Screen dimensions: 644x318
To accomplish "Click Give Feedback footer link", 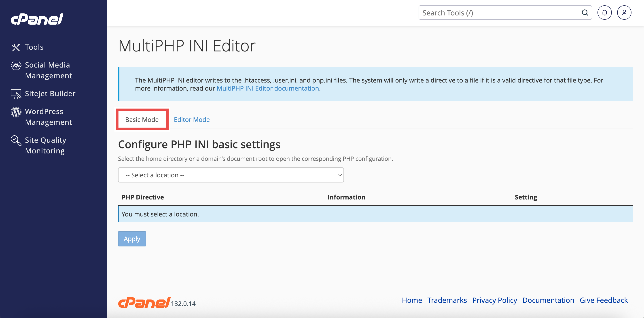I will click(603, 300).
